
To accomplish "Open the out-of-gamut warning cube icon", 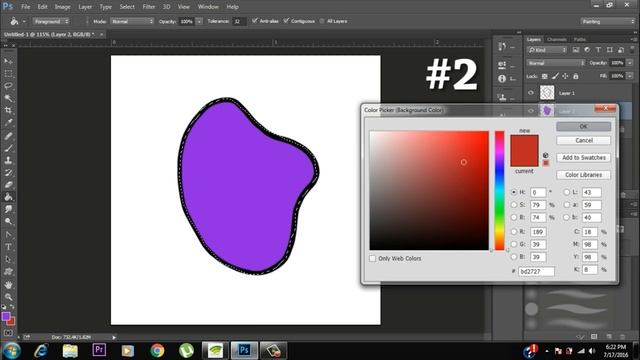I will point(546,155).
